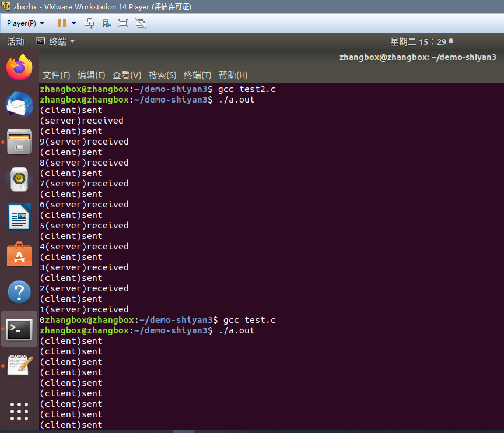Open the 搜索(S) menu in Terminal
Image resolution: width=504 pixels, height=433 pixels.
coord(162,75)
